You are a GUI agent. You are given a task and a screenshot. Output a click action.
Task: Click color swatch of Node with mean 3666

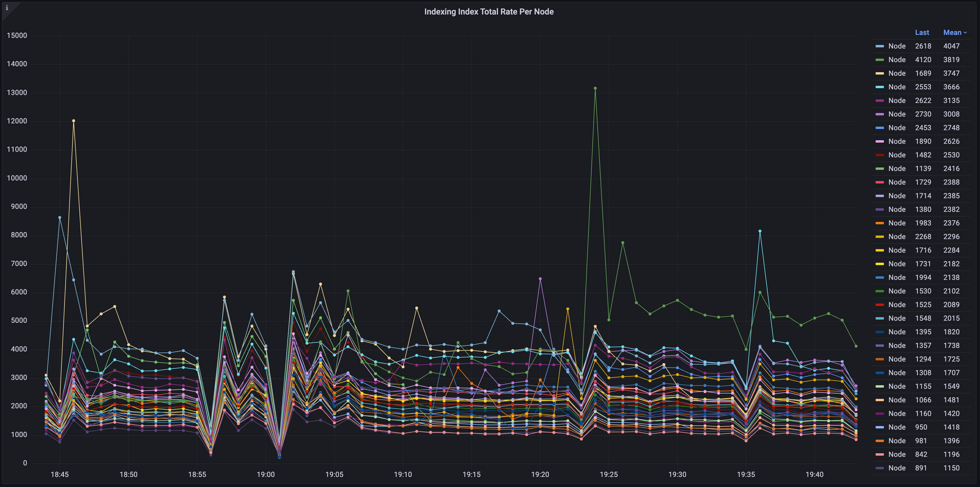point(879,87)
